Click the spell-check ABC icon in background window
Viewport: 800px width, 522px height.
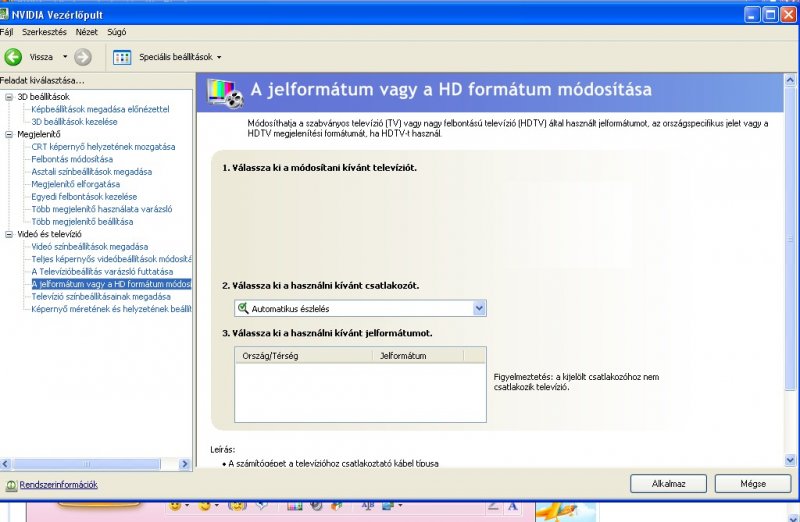click(x=368, y=506)
